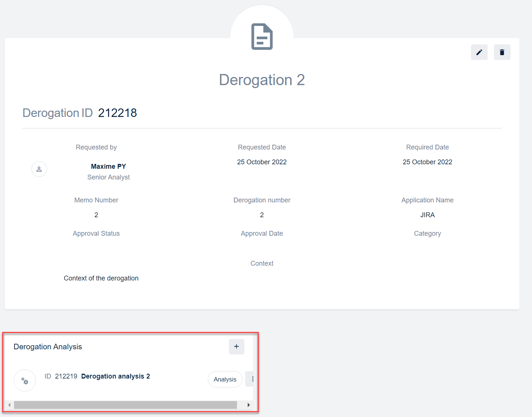Open the three-dot menu beside Analysis
Screen dimensions: 532x417
(x=252, y=379)
